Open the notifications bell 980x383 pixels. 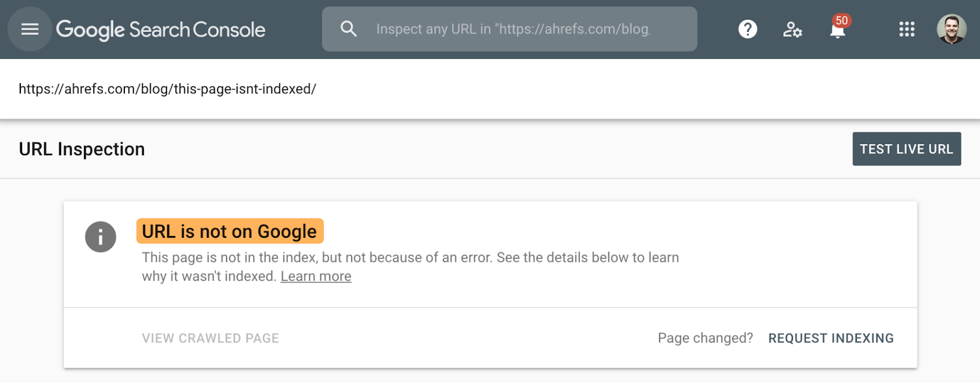837,32
